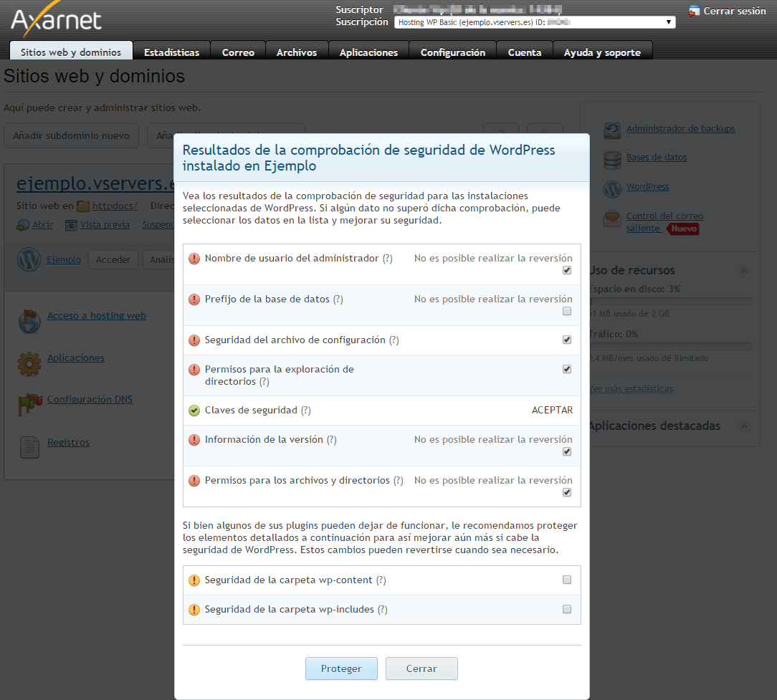Click alert icon beside Permisos para la exploración
Viewport: 777px width, 700px height.
click(x=194, y=370)
